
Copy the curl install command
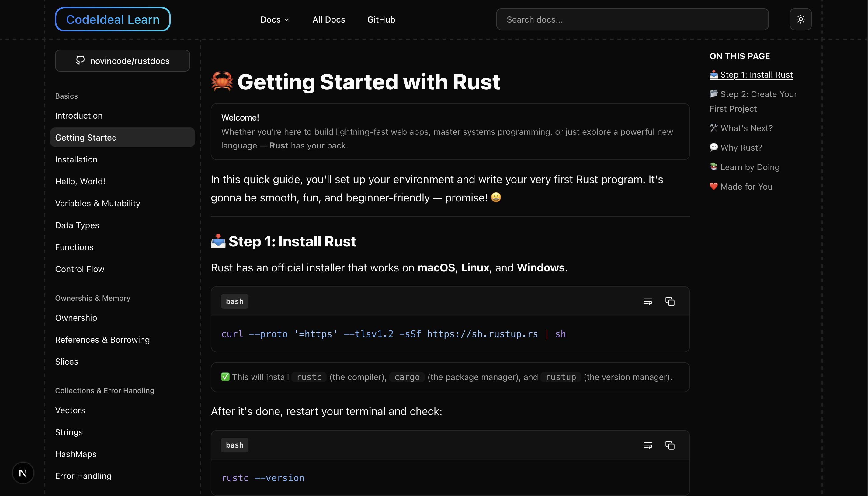click(x=669, y=302)
